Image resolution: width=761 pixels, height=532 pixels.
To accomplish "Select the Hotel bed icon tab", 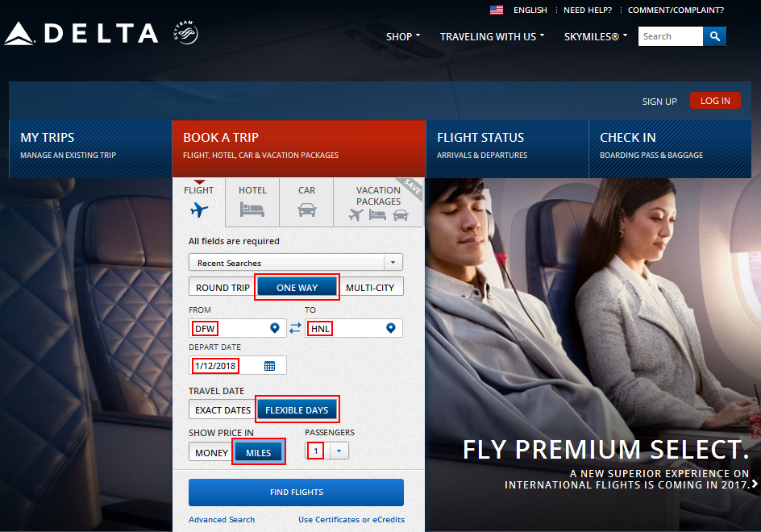I will [x=252, y=202].
